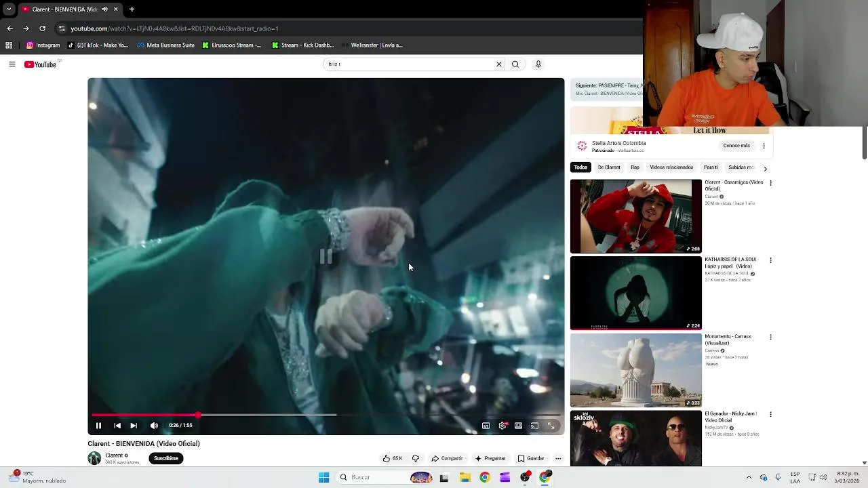The image size is (868, 488).
Task: Like the video with 65 K likes
Action: pyautogui.click(x=393, y=458)
